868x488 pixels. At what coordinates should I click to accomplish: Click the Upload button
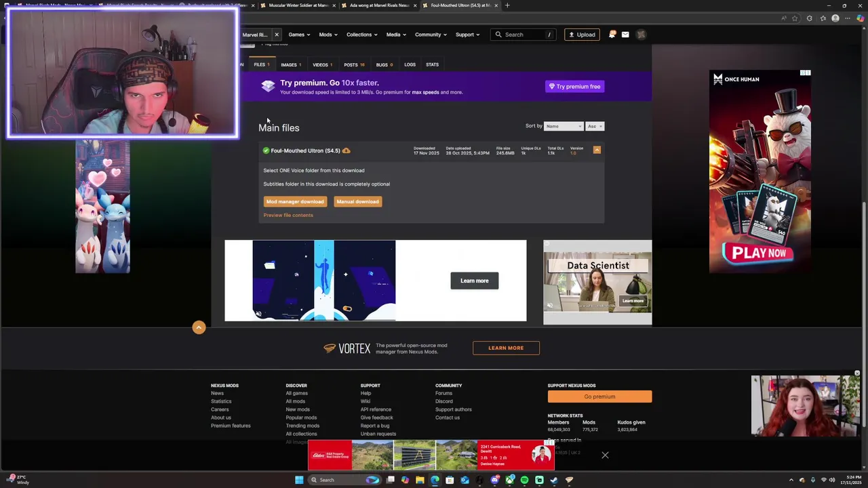tap(582, 35)
